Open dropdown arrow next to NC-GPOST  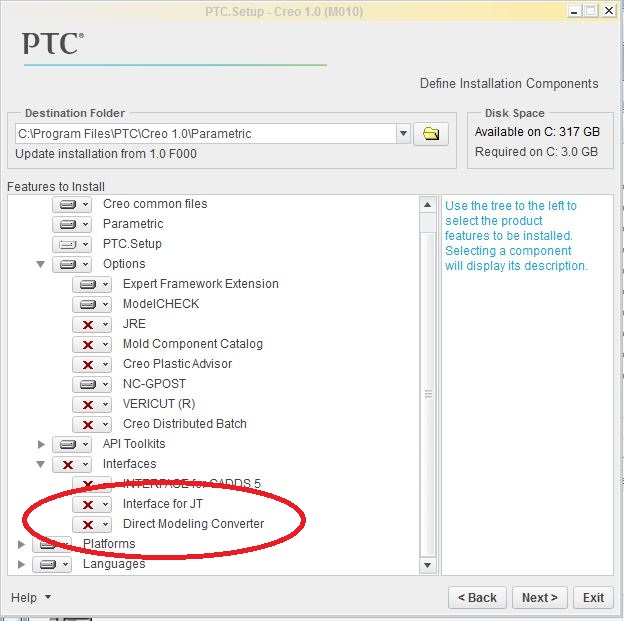point(105,384)
